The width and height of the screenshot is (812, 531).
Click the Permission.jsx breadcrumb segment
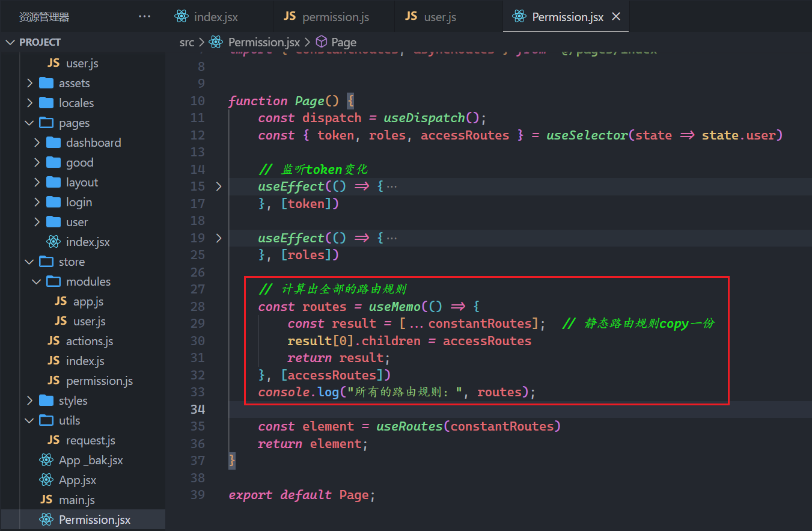coord(264,42)
